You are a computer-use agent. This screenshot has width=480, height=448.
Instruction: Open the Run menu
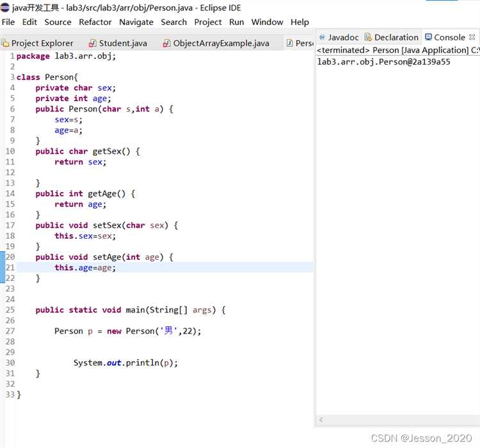tap(237, 22)
